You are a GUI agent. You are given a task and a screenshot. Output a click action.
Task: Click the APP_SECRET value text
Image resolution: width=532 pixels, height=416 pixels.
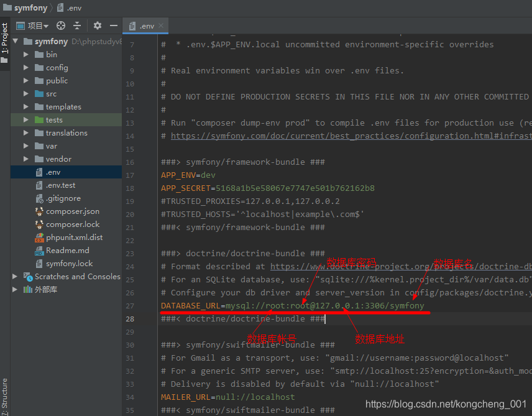click(295, 188)
